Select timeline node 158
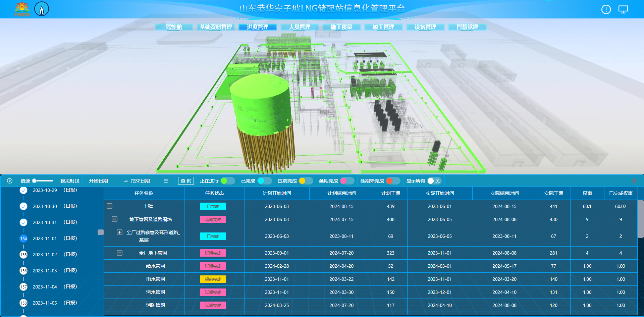644x317 pixels. 23,303
